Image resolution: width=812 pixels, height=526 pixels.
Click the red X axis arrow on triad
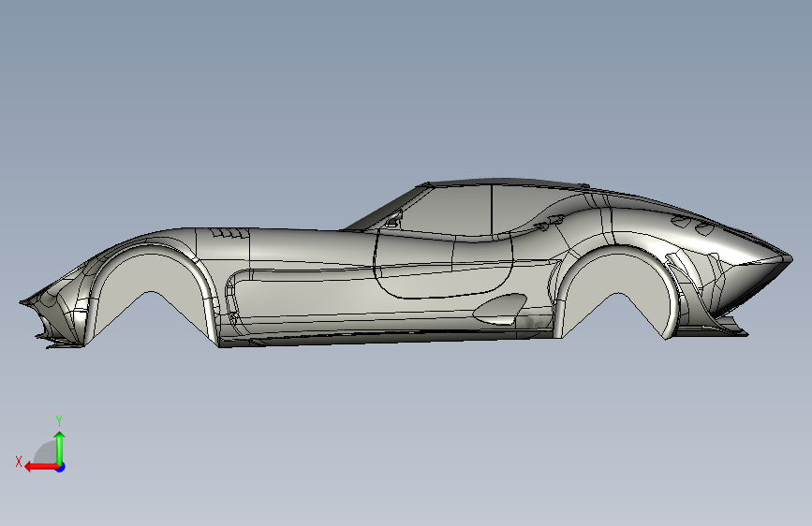41,467
